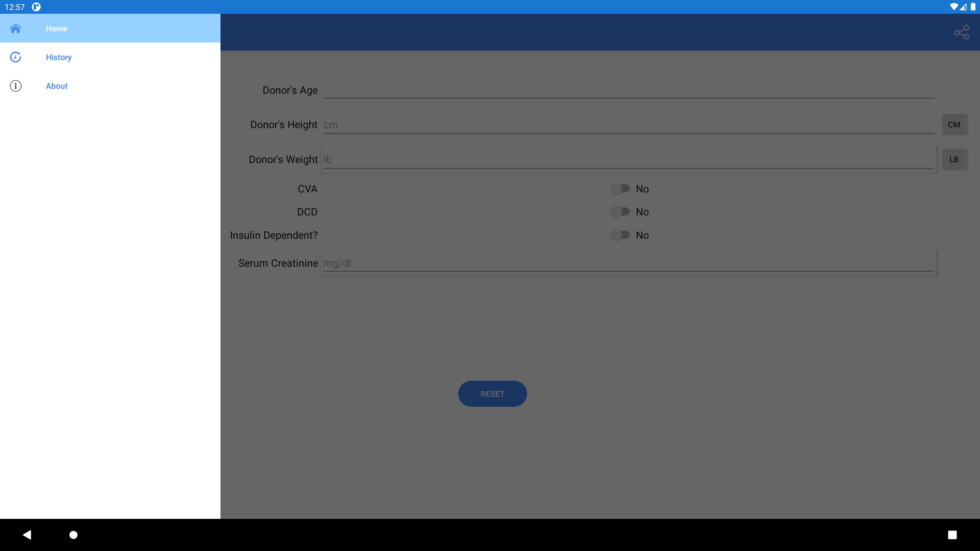Switch Donor Weight units to LB

[x=954, y=160]
